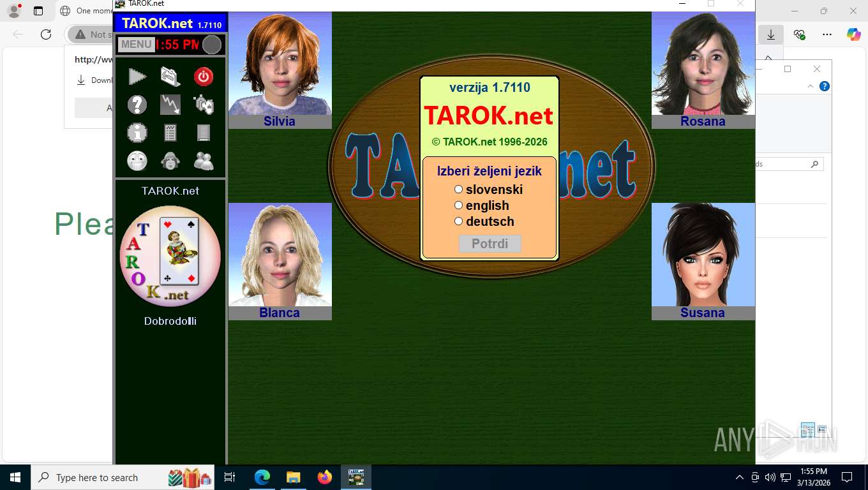This screenshot has width=868, height=490.
Task: Collapse the ribbon chevron in Explorer window
Action: pyautogui.click(x=811, y=86)
